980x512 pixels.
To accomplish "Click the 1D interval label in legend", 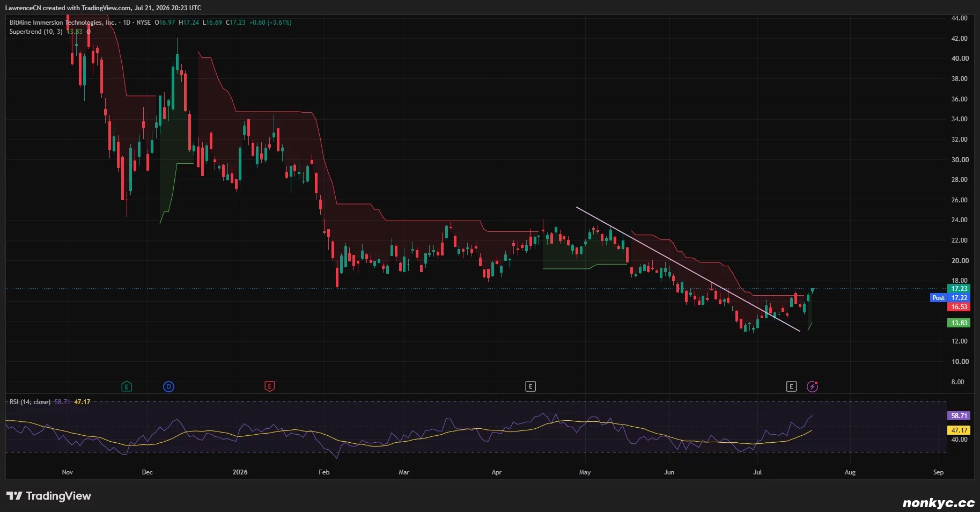I will pos(127,23).
